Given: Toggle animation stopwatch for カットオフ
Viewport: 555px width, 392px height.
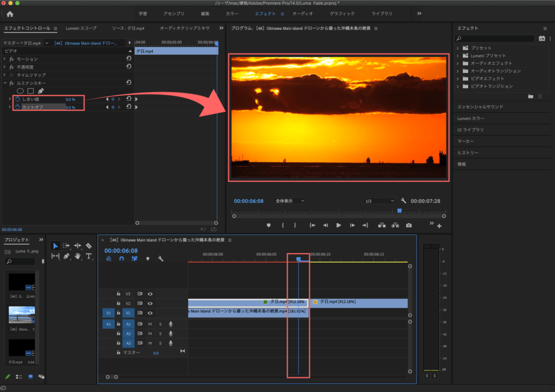Looking at the screenshot, I should [18, 107].
